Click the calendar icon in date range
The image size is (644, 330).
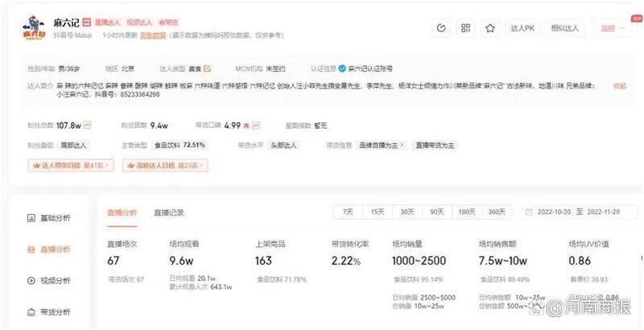530,212
